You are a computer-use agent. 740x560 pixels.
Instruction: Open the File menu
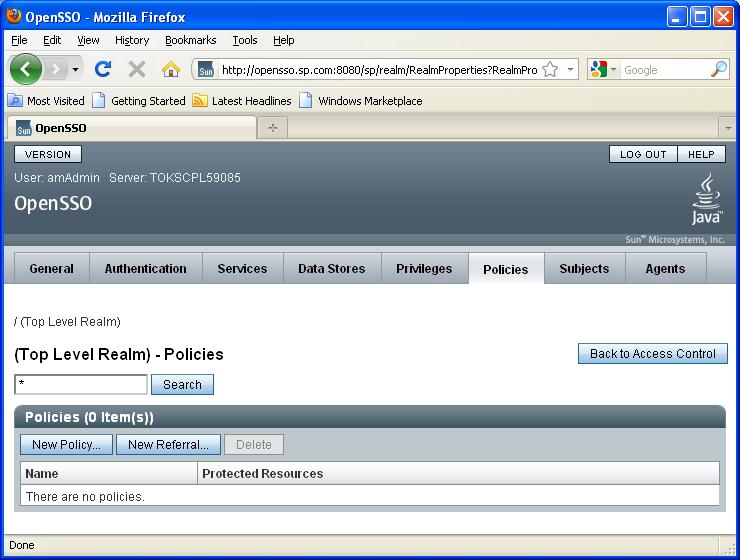[x=19, y=40]
